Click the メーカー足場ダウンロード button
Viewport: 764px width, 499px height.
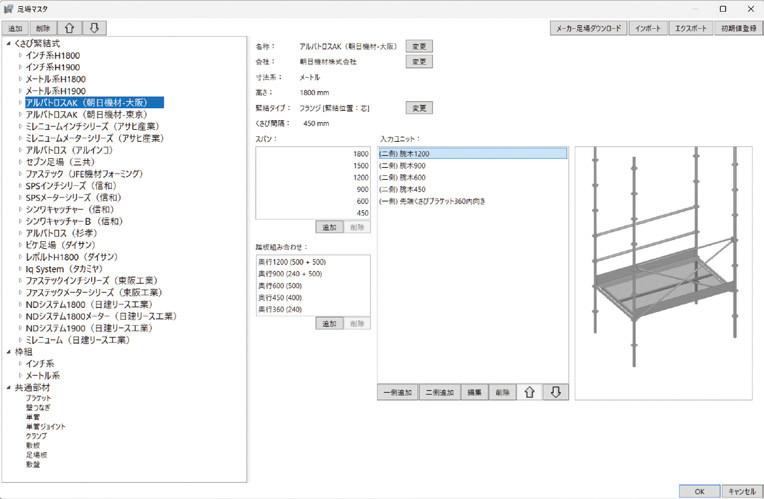589,28
